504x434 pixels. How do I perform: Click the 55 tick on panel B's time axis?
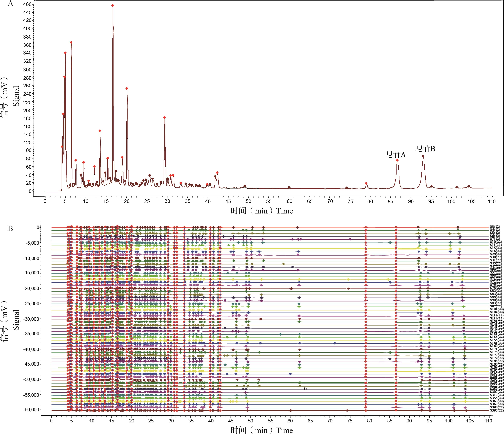coord(270,421)
